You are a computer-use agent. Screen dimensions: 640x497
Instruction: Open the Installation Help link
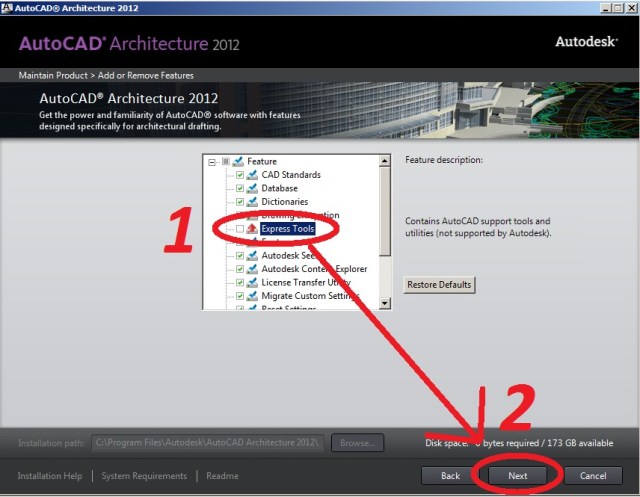[50, 476]
